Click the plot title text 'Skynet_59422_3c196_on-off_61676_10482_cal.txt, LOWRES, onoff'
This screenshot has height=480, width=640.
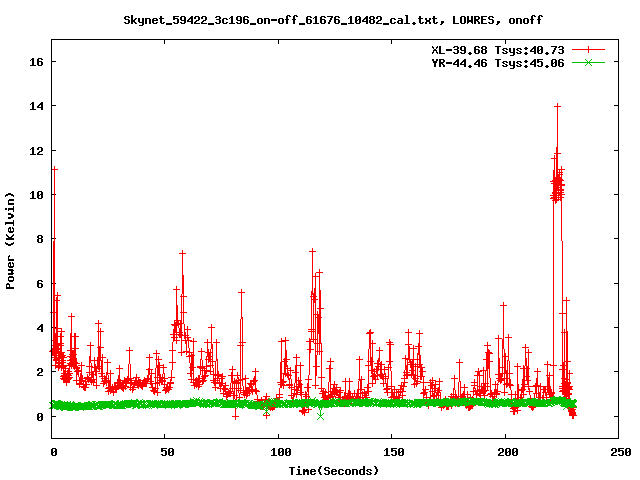[333, 20]
